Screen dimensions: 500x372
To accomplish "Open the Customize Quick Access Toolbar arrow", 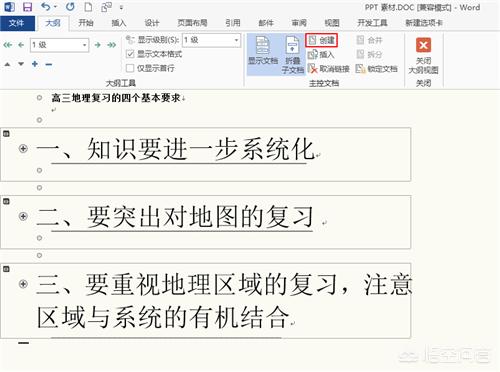I will click(x=121, y=7).
